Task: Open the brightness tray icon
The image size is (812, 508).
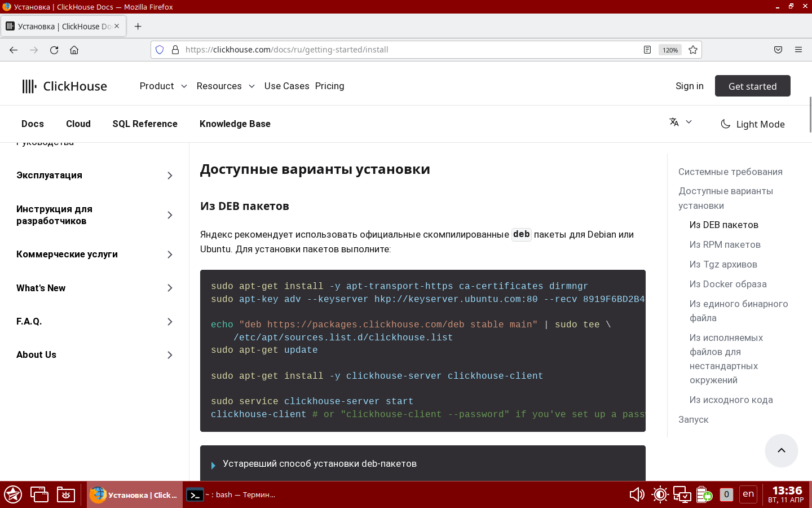Action: pyautogui.click(x=660, y=494)
